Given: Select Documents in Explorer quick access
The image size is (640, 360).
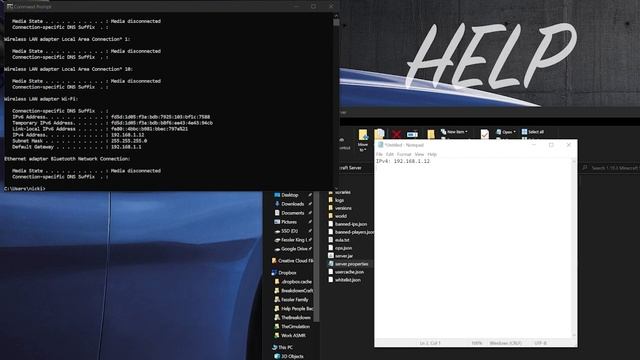Looking at the screenshot, I should click(x=293, y=213).
